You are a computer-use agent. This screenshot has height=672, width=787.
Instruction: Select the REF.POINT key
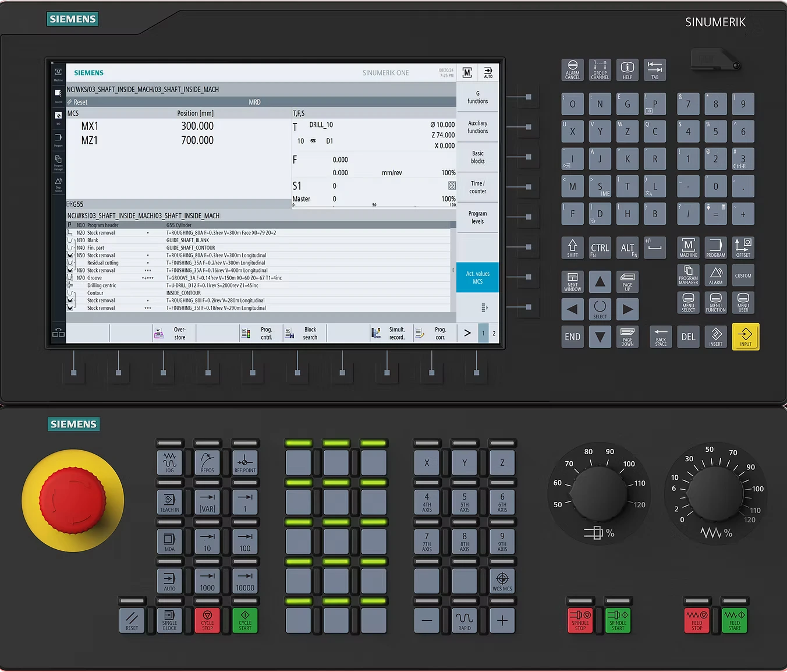(x=245, y=462)
